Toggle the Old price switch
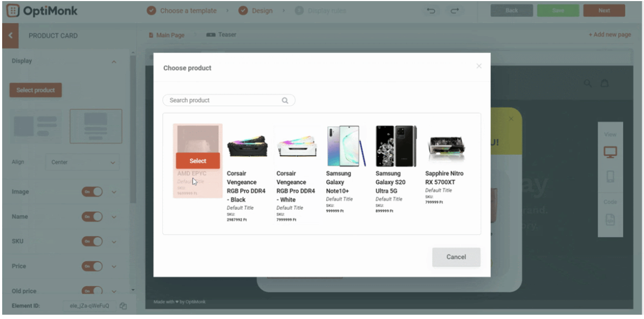This screenshot has height=319, width=644. click(x=92, y=290)
